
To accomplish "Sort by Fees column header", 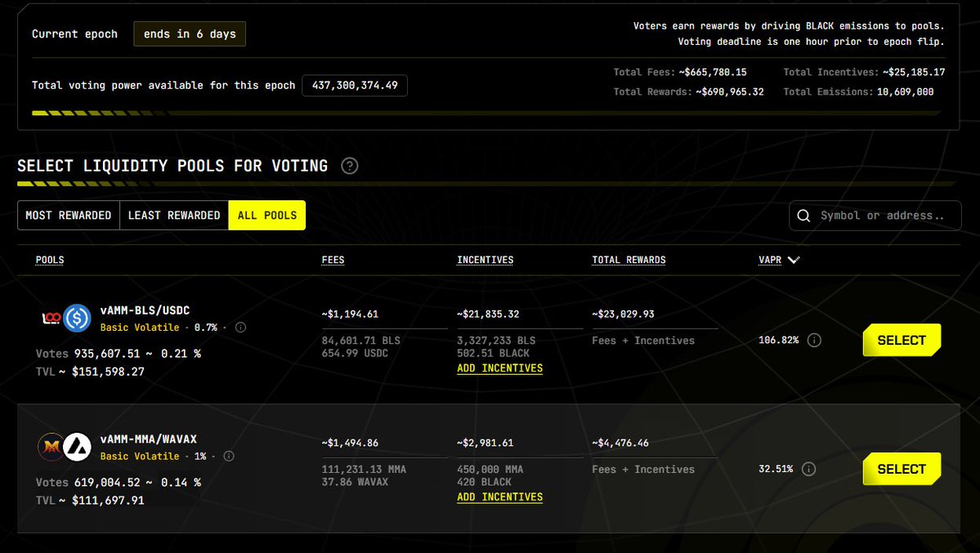I will point(333,260).
